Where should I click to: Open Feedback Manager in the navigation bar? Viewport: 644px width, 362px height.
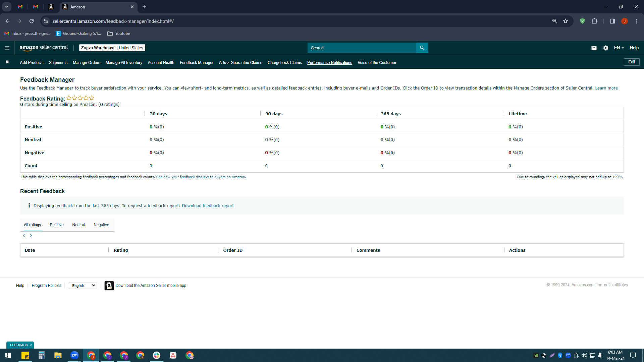click(x=197, y=63)
